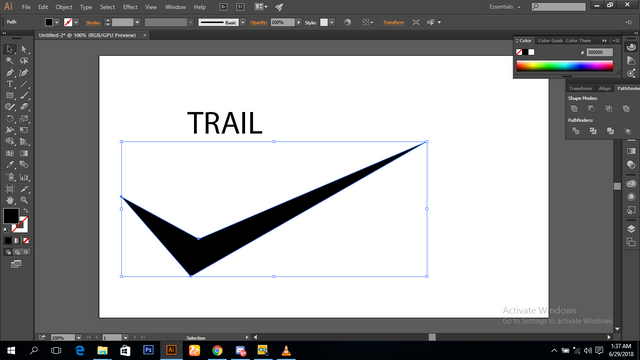This screenshot has width=640, height=360.
Task: Pick the Eyedropper tool
Action: (x=10, y=165)
